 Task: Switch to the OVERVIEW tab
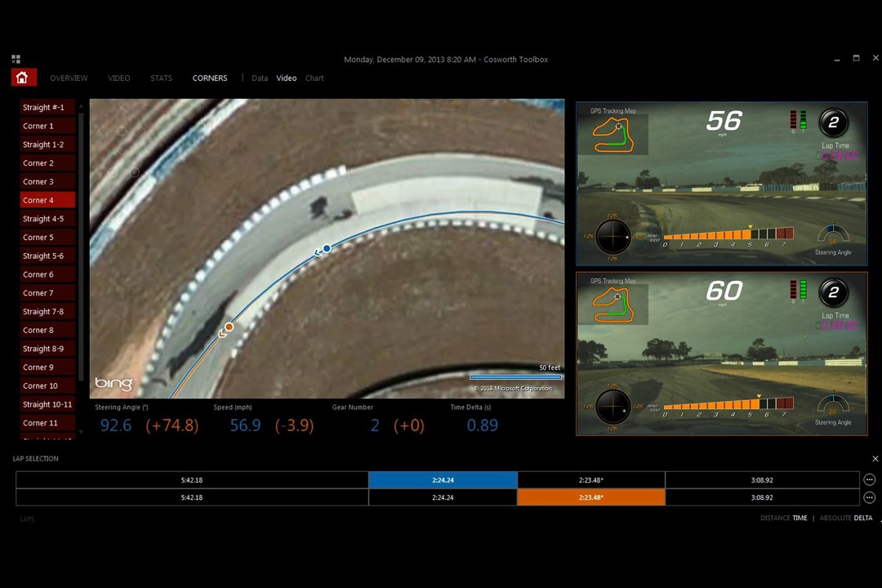click(69, 78)
